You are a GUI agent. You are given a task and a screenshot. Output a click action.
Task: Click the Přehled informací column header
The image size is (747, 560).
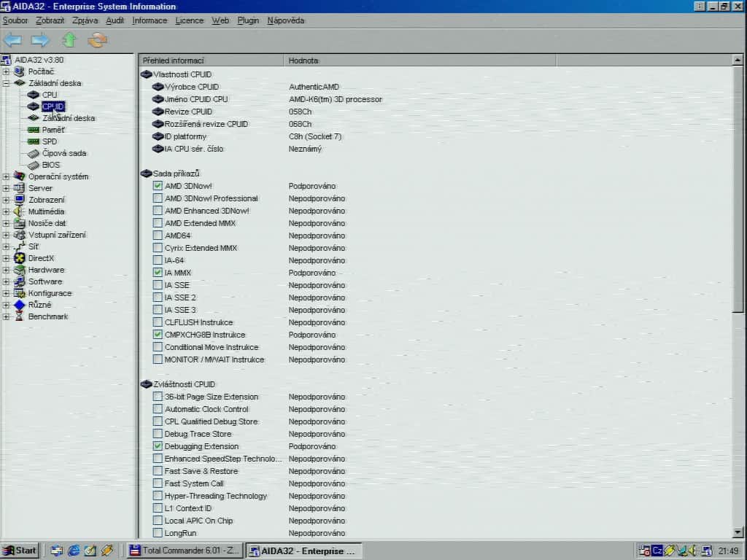[212, 61]
